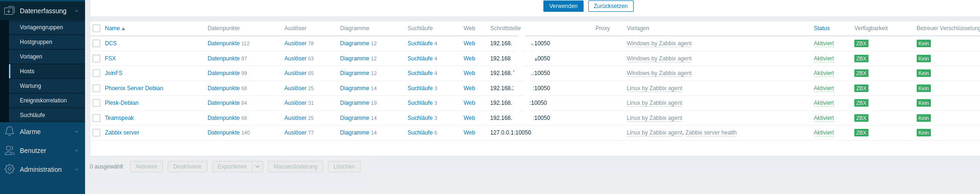This screenshot has width=980, height=194.
Task: Click ZBX availability badge for DCS
Action: click(x=861, y=43)
